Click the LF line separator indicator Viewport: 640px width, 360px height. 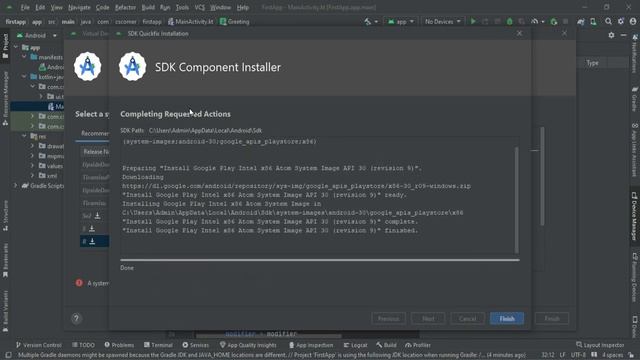[562, 355]
